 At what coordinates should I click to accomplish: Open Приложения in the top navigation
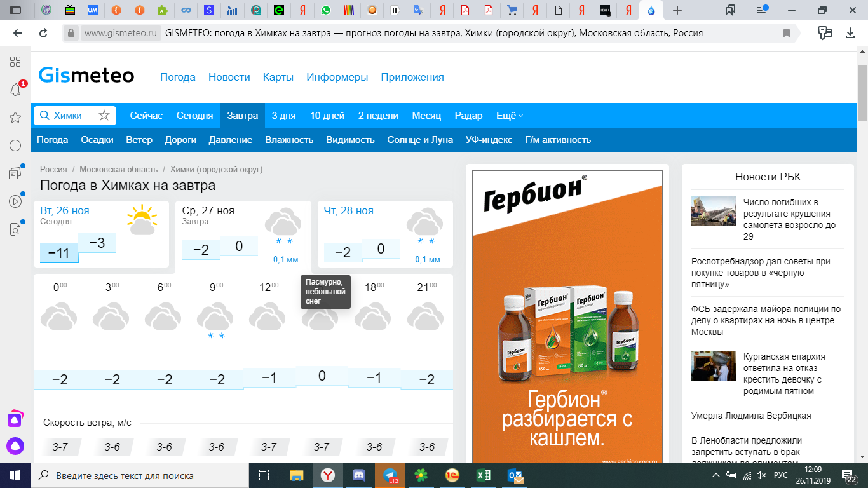pos(412,77)
